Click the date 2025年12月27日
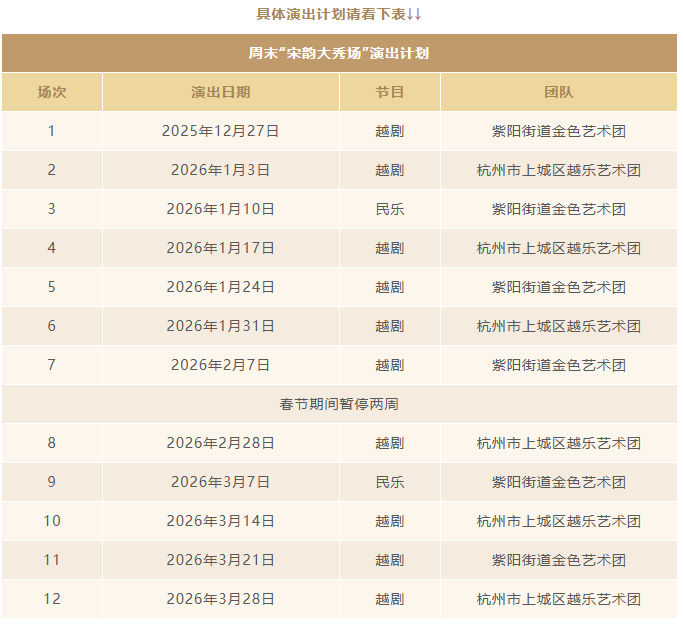The height and width of the screenshot is (624, 684). tap(220, 131)
